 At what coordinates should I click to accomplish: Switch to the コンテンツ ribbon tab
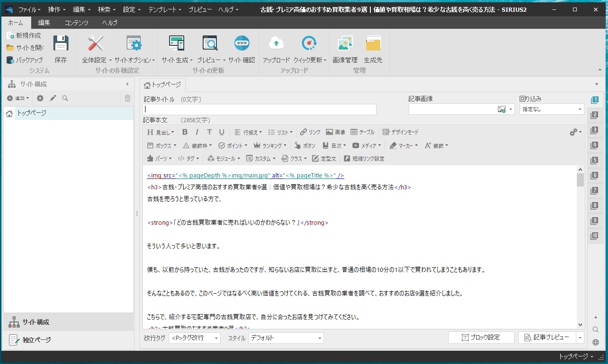(77, 23)
